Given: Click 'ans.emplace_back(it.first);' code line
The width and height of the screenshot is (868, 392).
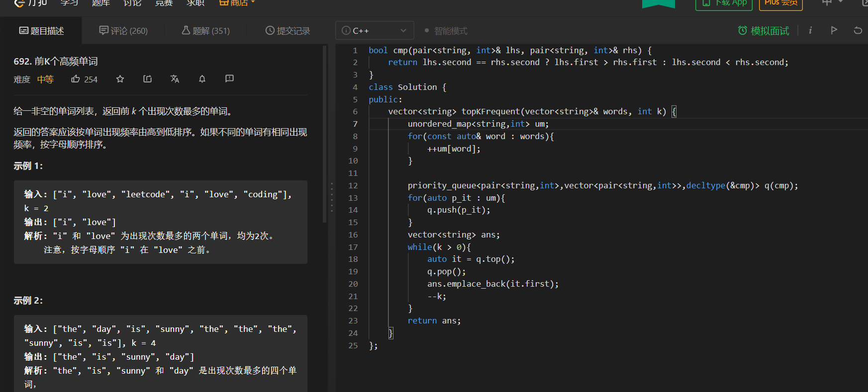Looking at the screenshot, I should pyautogui.click(x=493, y=284).
